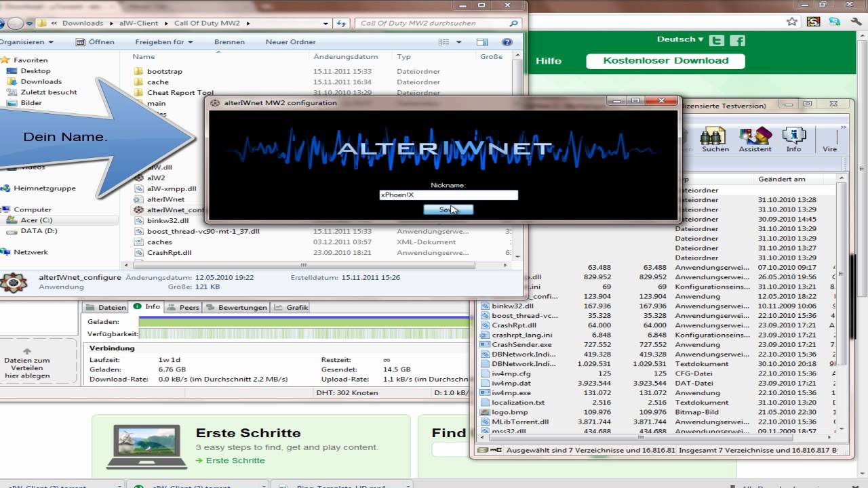The width and height of the screenshot is (868, 488).
Task: Select Bilder in navigation pane
Action: coord(31,103)
